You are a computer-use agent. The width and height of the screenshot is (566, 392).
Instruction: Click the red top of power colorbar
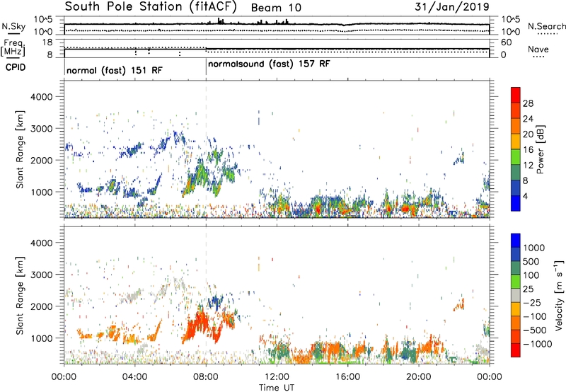tap(516, 95)
